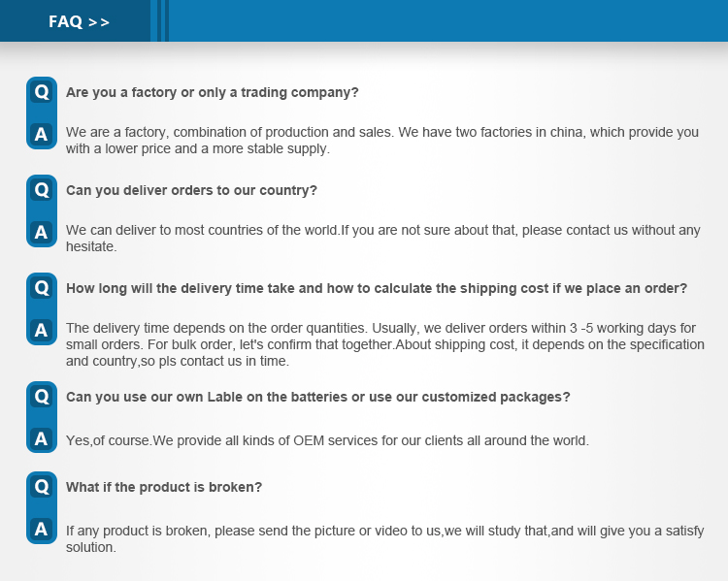Click the A icon for broken product answer
728x581 pixels.
[42, 529]
